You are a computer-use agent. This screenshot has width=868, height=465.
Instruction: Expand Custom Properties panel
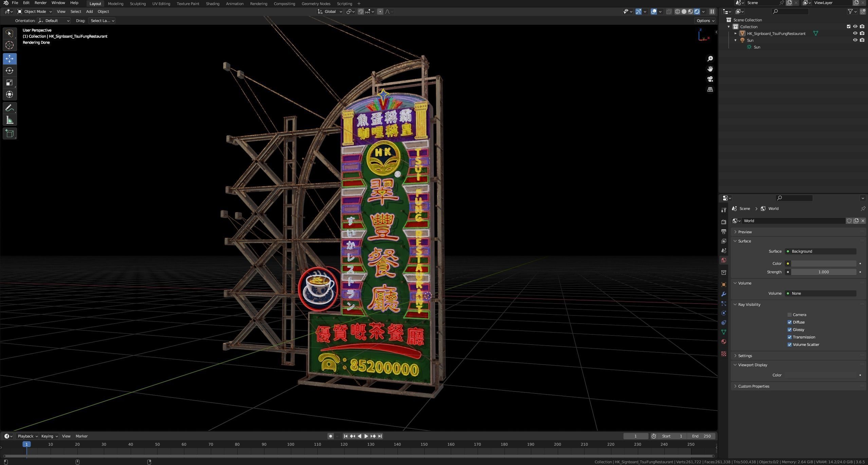tap(753, 386)
